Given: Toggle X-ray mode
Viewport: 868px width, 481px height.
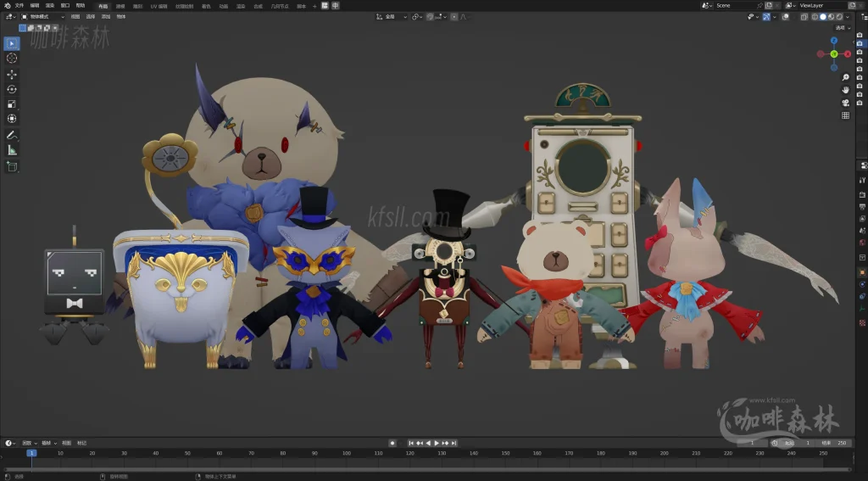Looking at the screenshot, I should [804, 17].
